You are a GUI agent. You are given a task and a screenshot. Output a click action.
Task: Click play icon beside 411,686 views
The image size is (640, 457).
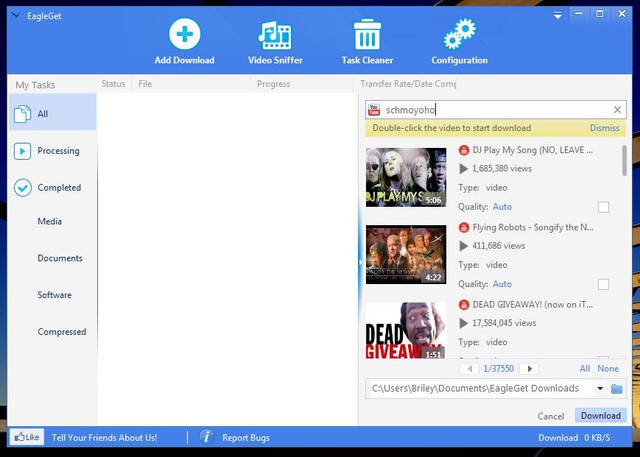click(x=463, y=246)
